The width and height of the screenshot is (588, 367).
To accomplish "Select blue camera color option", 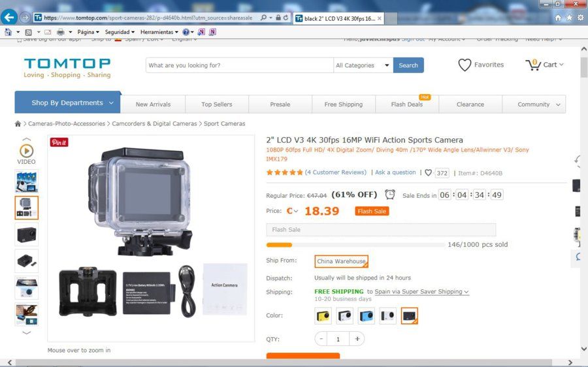I will point(366,316).
